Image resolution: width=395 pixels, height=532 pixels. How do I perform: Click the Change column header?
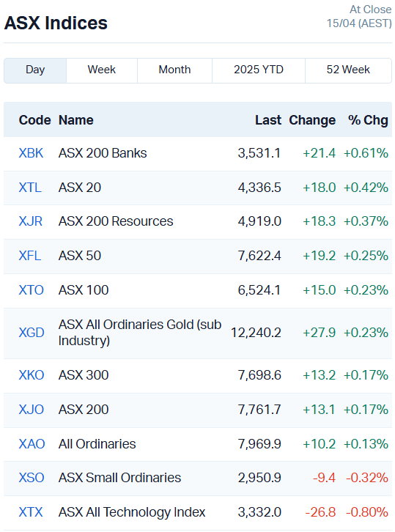click(312, 120)
